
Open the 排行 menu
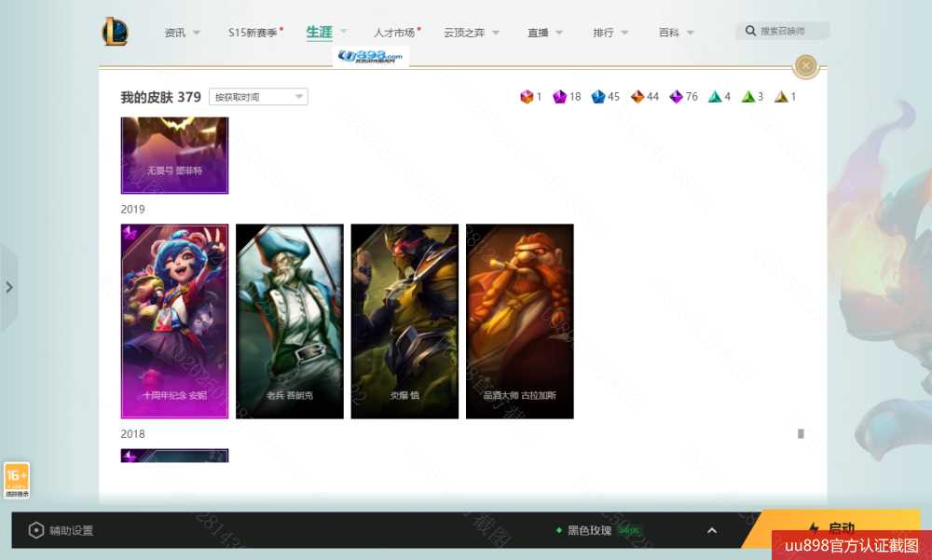(x=603, y=33)
